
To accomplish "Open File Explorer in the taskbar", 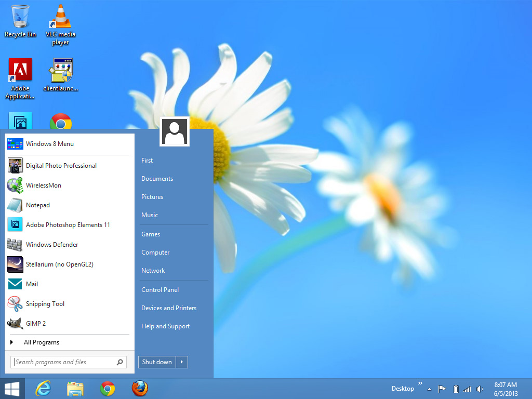I will click(75, 389).
